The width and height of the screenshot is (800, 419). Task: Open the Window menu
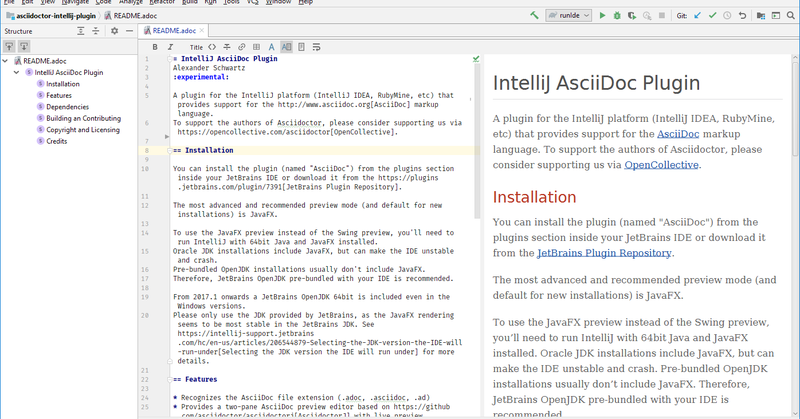[x=278, y=2]
